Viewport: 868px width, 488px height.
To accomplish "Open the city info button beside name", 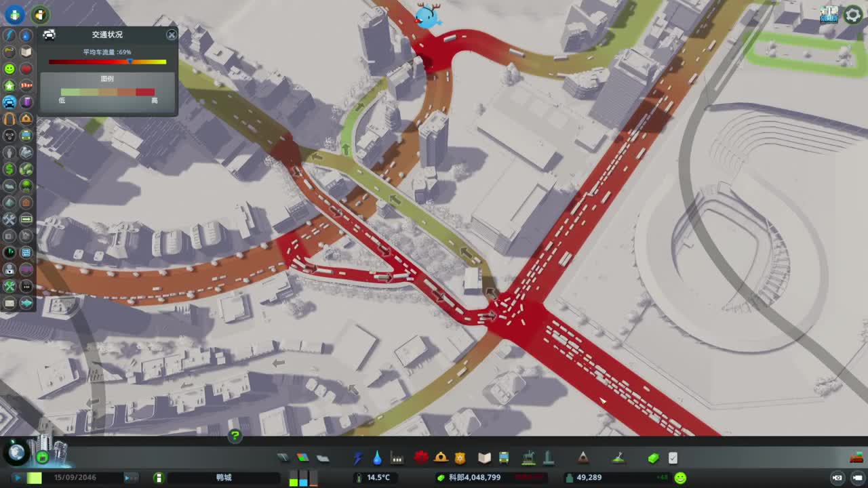I will click(159, 478).
